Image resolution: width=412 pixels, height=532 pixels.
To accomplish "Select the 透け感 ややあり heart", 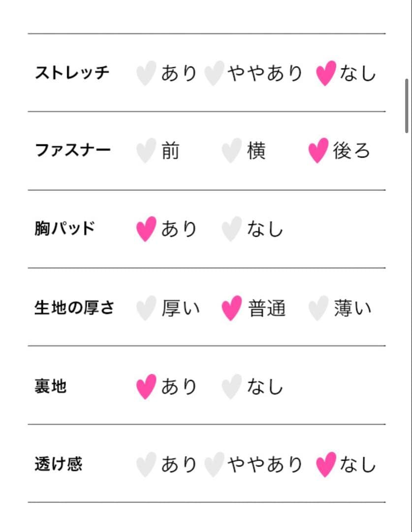I will (x=214, y=465).
